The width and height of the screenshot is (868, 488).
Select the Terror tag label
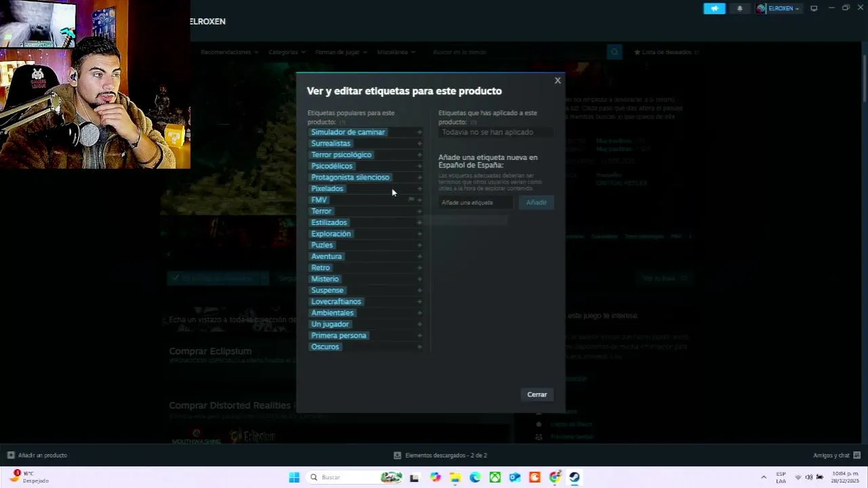click(x=321, y=211)
